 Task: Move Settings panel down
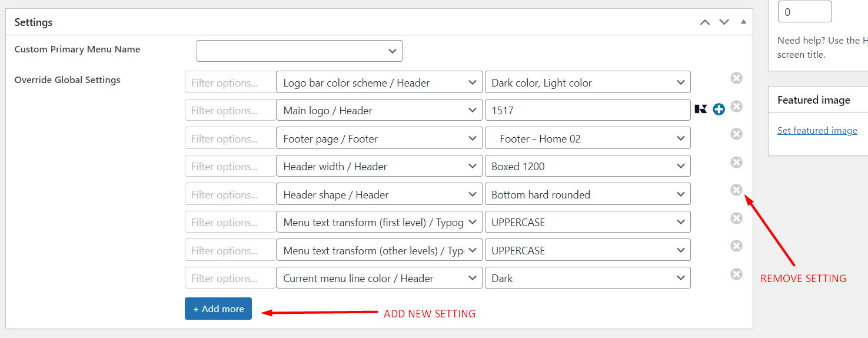click(724, 22)
